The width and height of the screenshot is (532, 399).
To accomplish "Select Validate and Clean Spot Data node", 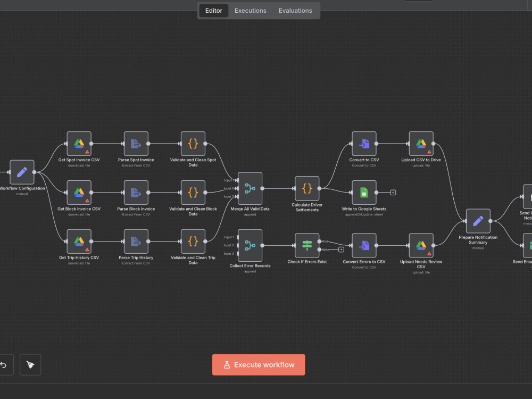I will (193, 144).
